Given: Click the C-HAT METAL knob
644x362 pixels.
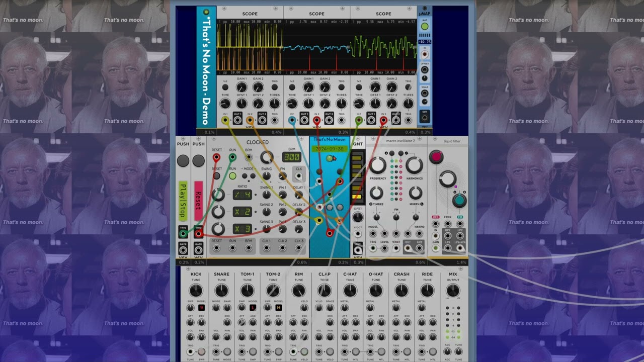Looking at the screenshot, I should tap(345, 308).
